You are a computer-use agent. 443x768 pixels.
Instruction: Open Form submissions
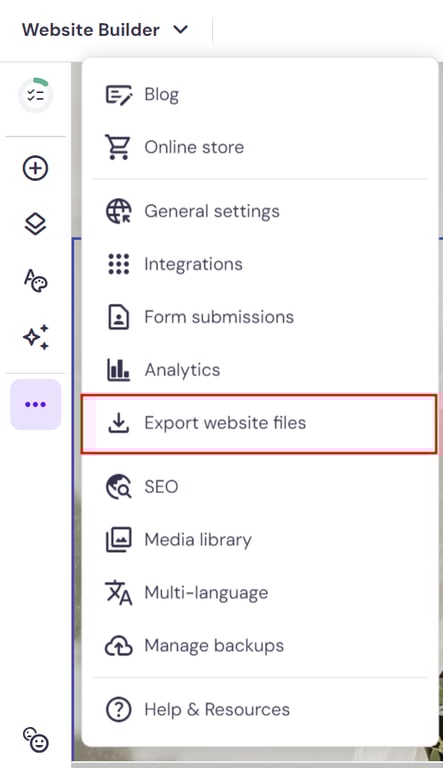point(219,317)
